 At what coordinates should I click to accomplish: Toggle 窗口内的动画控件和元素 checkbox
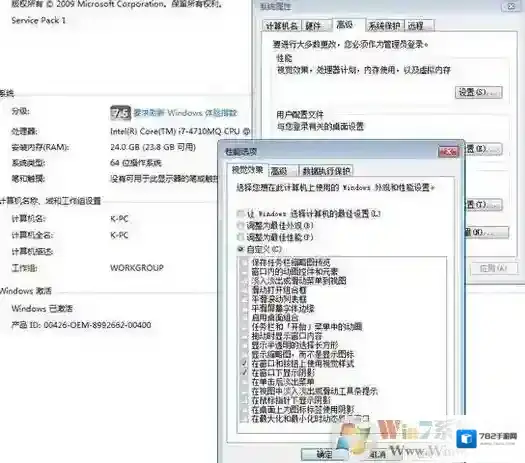coord(245,272)
